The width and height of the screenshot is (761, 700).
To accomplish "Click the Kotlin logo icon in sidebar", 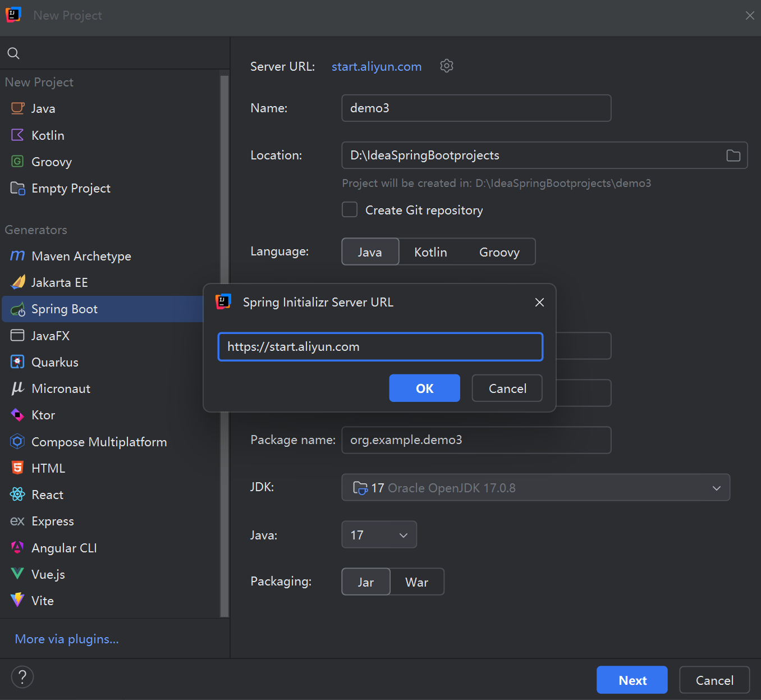I will (18, 135).
